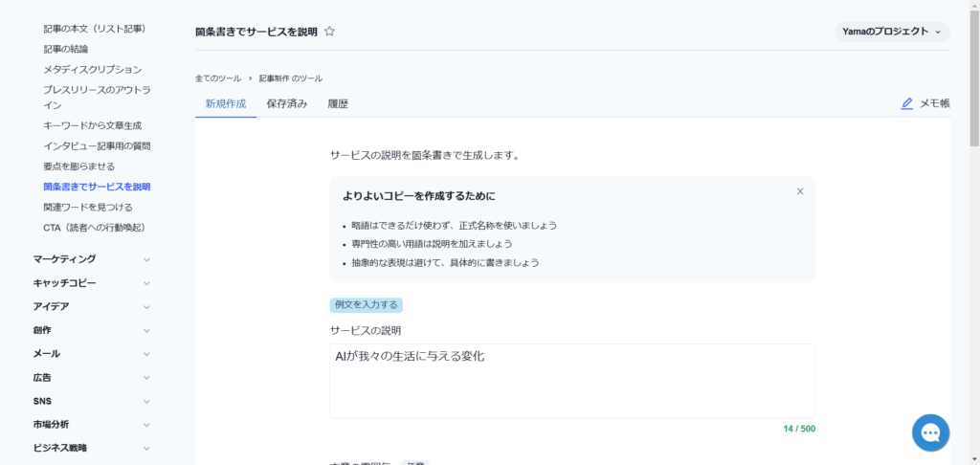Viewport: 980px width, 465px height.
Task: Expand the アイデア section in sidebar
Action: (x=91, y=306)
